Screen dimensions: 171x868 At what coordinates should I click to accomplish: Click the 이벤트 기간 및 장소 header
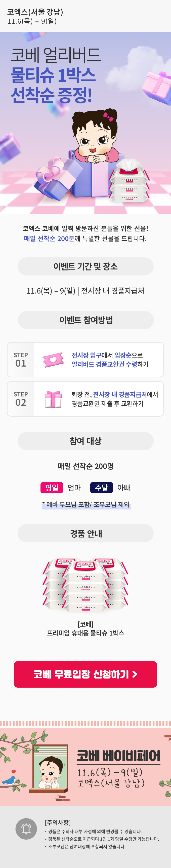click(x=85, y=266)
